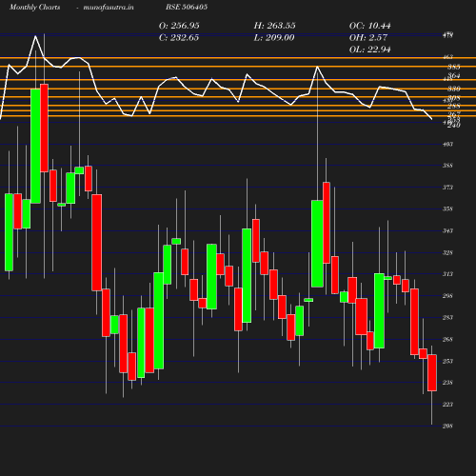Click the 343 price axis label
This screenshot has width=476, height=476.
point(447,230)
